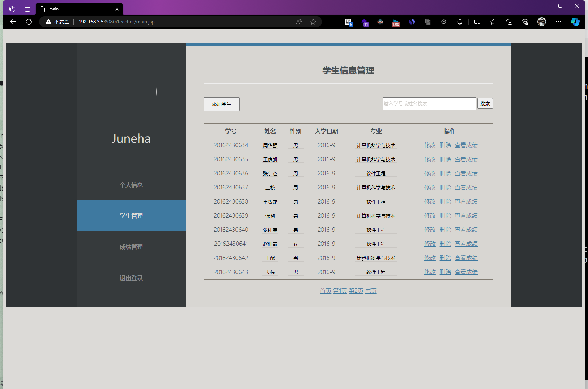Click the gender field 女 for 赵旺奇

(x=295, y=244)
